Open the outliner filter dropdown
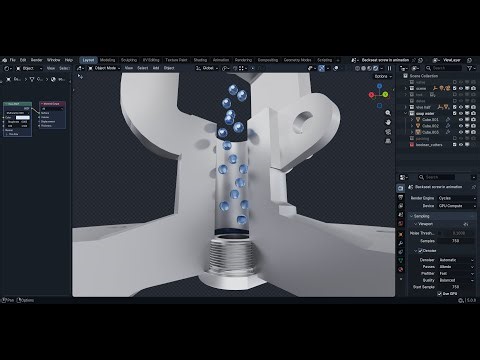This screenshot has width=480, height=360. click(471, 68)
